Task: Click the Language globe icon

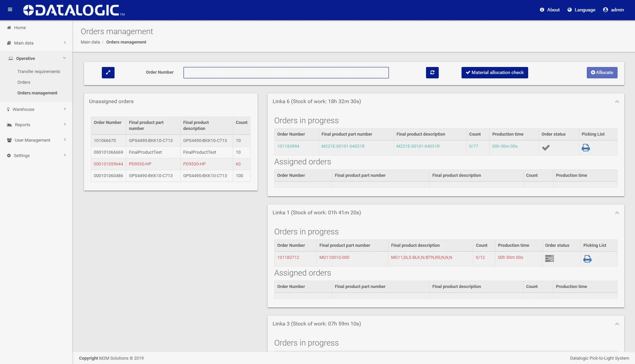Action: [569, 10]
